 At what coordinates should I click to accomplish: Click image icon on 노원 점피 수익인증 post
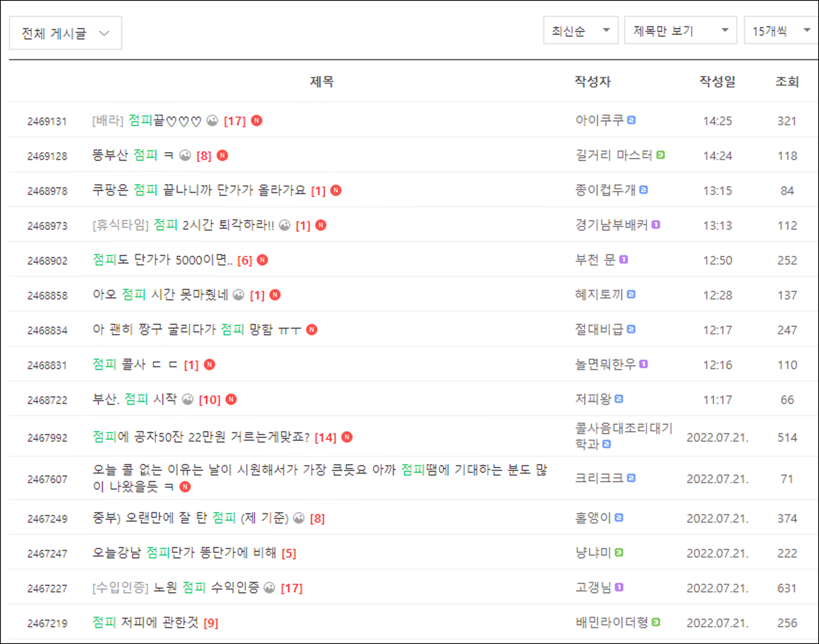pyautogui.click(x=269, y=588)
